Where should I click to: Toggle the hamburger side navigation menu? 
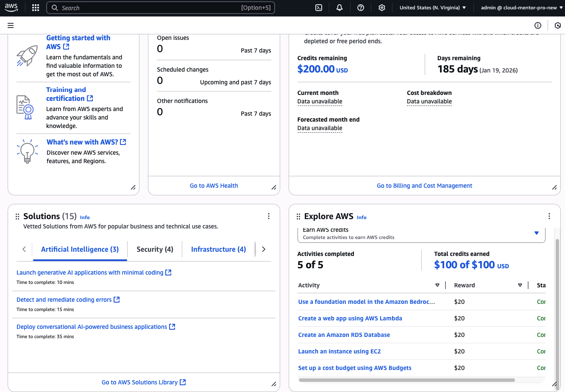pos(11,25)
